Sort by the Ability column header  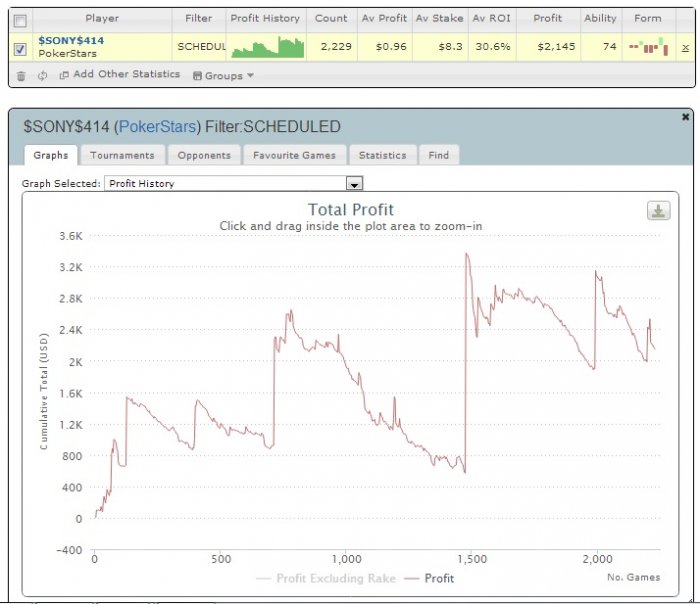pos(600,19)
